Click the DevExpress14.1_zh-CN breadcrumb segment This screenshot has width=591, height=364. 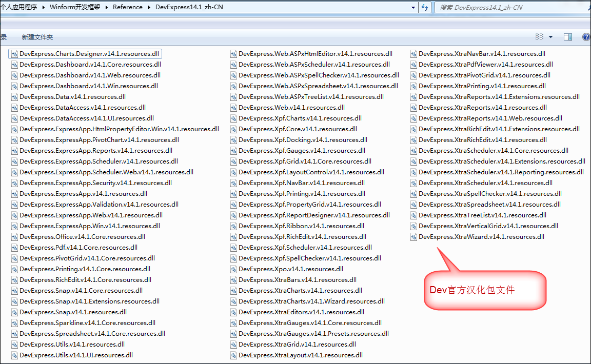click(x=189, y=7)
